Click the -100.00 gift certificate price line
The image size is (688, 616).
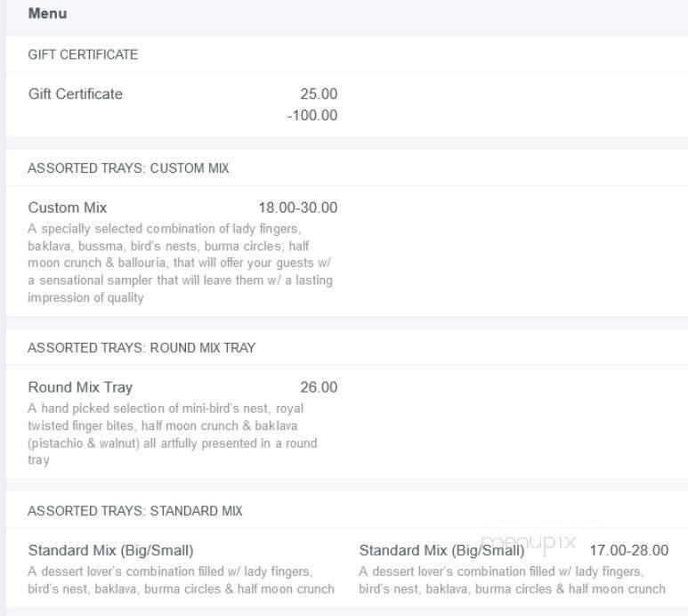[312, 116]
